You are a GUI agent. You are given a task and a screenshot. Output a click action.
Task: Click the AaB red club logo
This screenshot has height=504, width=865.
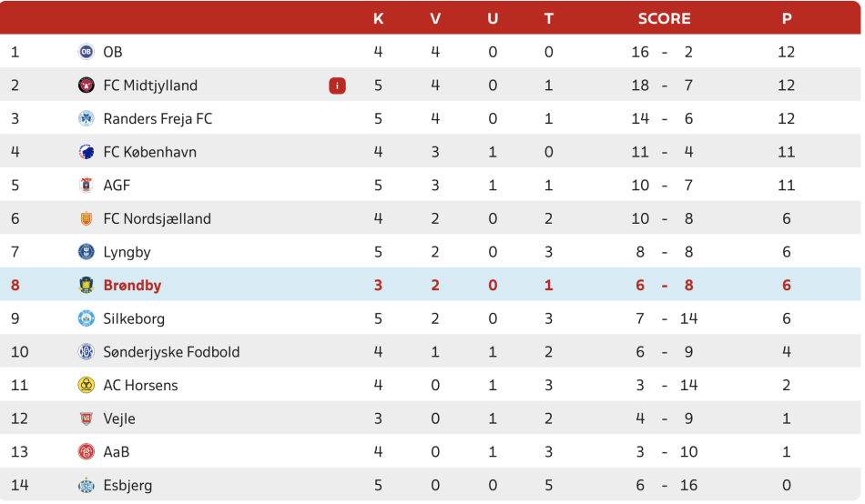86,451
